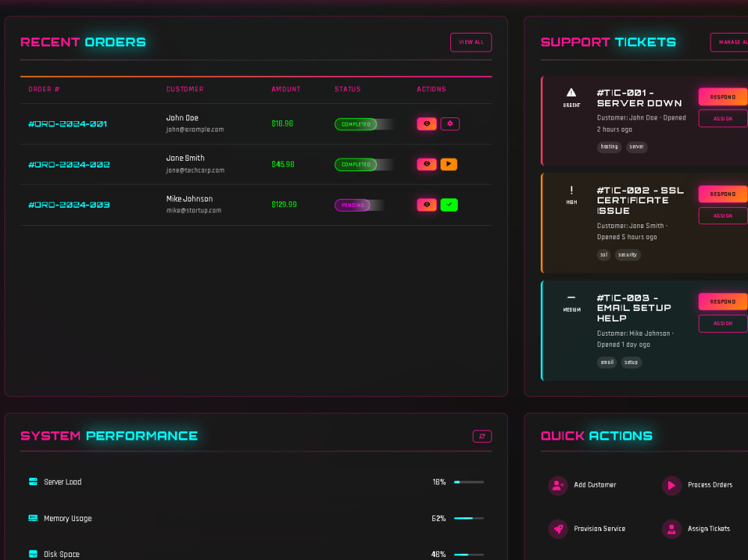The image size is (748, 560).
Task: Click Completed status badge for order 001
Action: [x=356, y=124]
